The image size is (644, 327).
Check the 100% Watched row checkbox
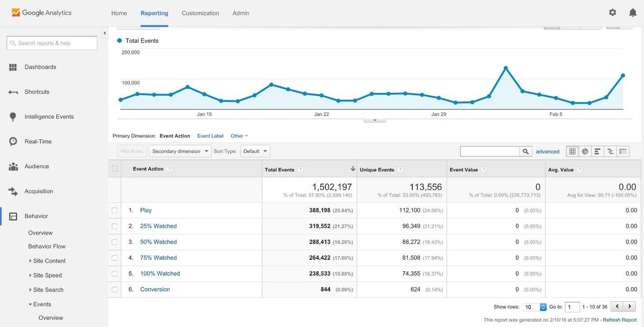tap(114, 273)
